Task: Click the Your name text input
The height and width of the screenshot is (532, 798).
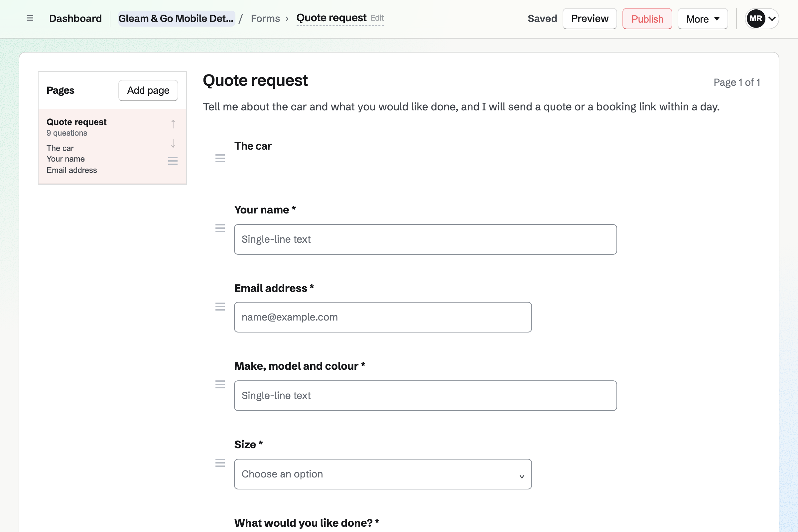Action: [x=426, y=239]
